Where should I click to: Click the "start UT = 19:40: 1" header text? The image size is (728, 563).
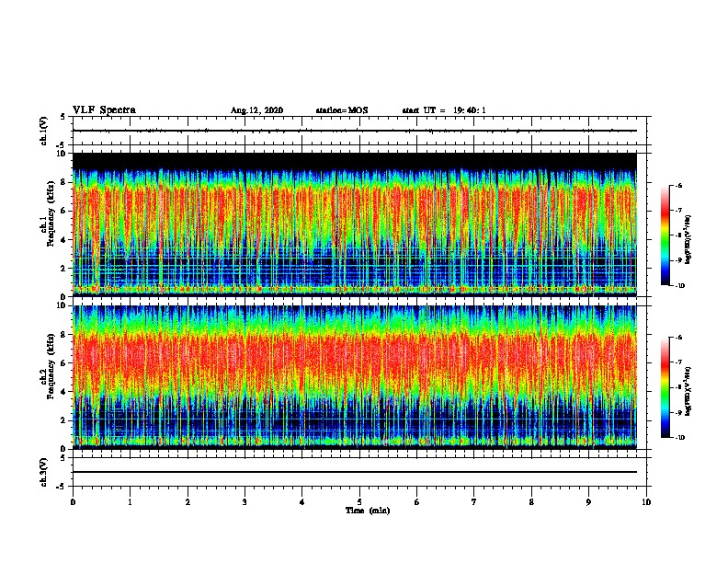tap(444, 110)
